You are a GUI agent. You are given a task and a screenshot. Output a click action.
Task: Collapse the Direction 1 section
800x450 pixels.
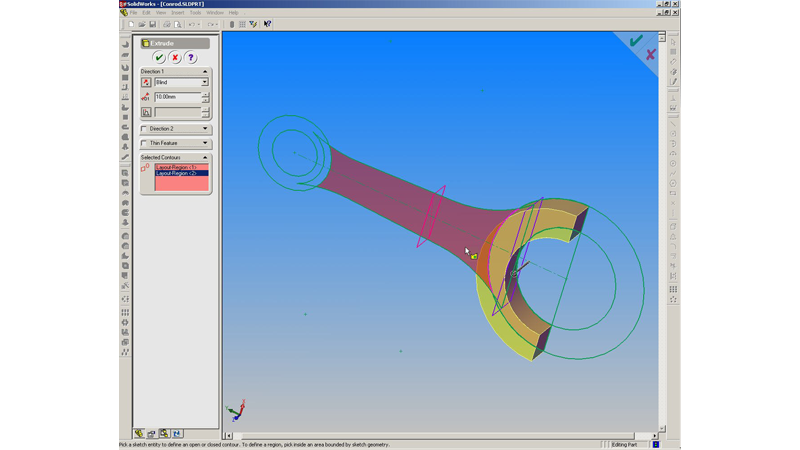coord(205,72)
